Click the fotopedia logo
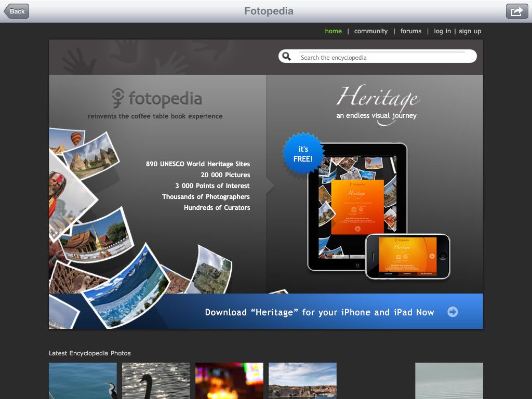This screenshot has width=532, height=399. coord(157,98)
